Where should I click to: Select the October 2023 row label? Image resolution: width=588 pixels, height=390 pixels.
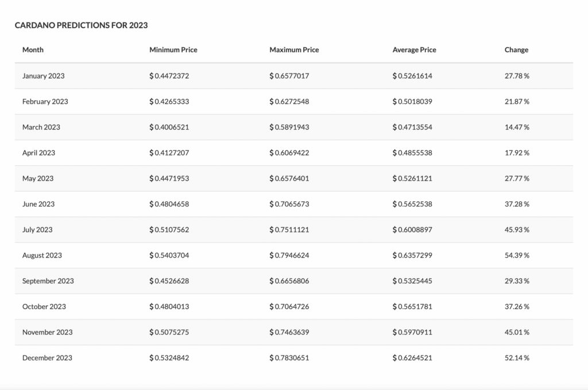[44, 306]
